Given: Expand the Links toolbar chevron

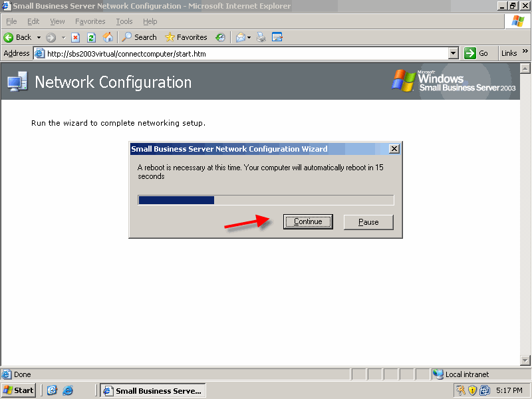Looking at the screenshot, I should pos(525,51).
